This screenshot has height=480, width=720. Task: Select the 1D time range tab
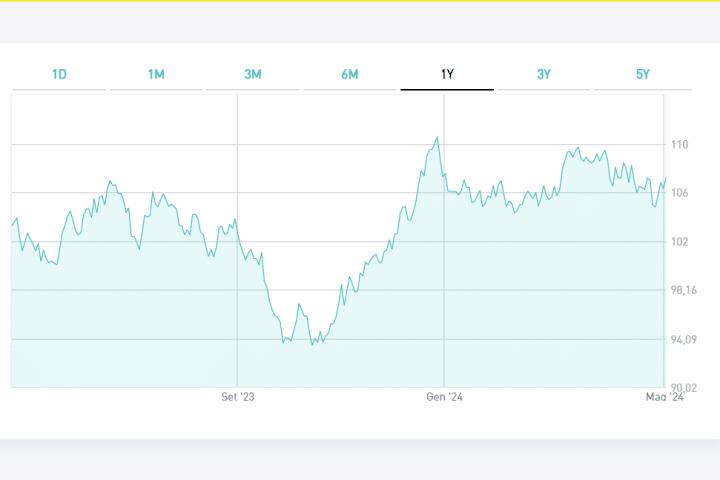(59, 75)
